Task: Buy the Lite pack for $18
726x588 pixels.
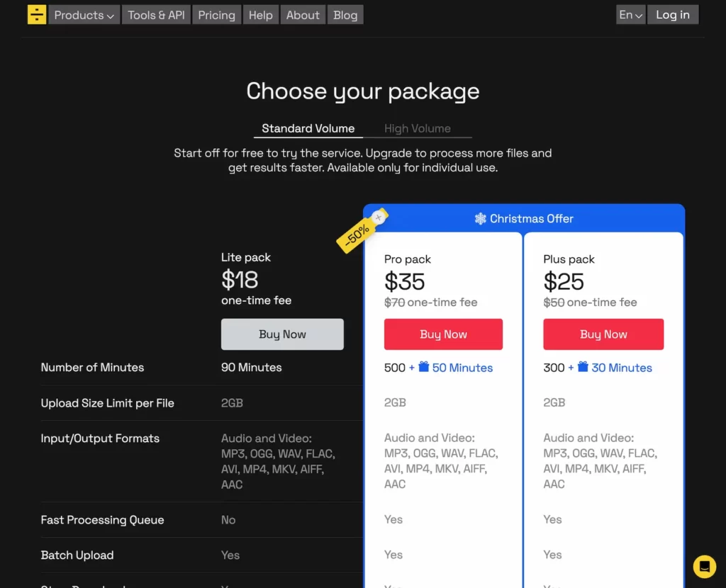Action: 282,334
